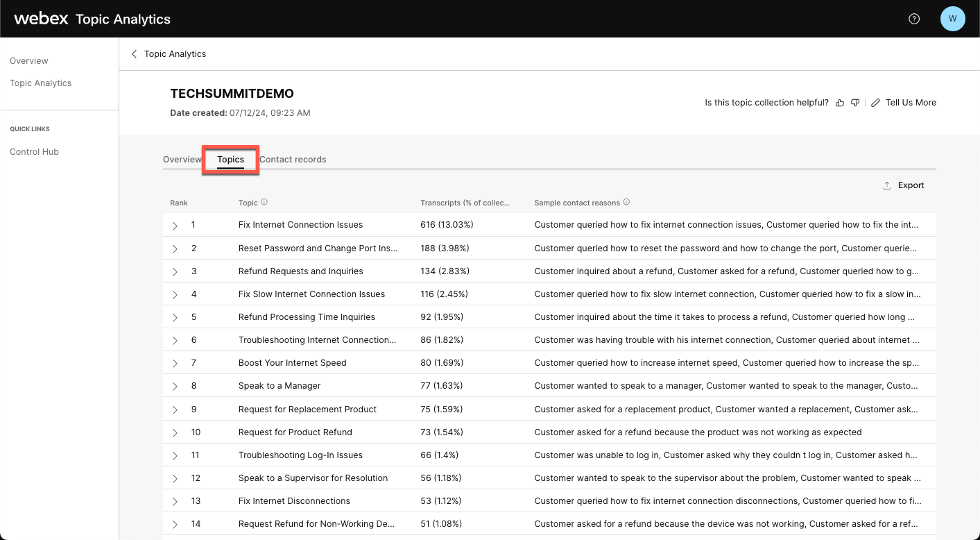Click the help question mark icon
This screenshot has width=980, height=540.
click(914, 19)
